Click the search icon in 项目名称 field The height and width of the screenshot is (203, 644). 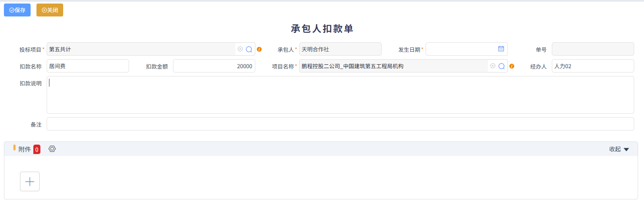coord(502,66)
